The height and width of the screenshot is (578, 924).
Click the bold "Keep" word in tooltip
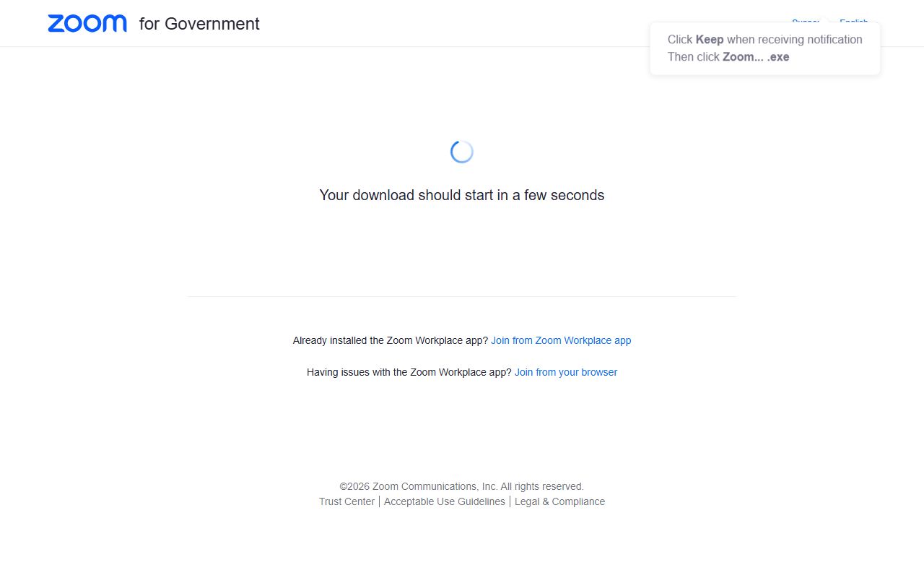710,40
